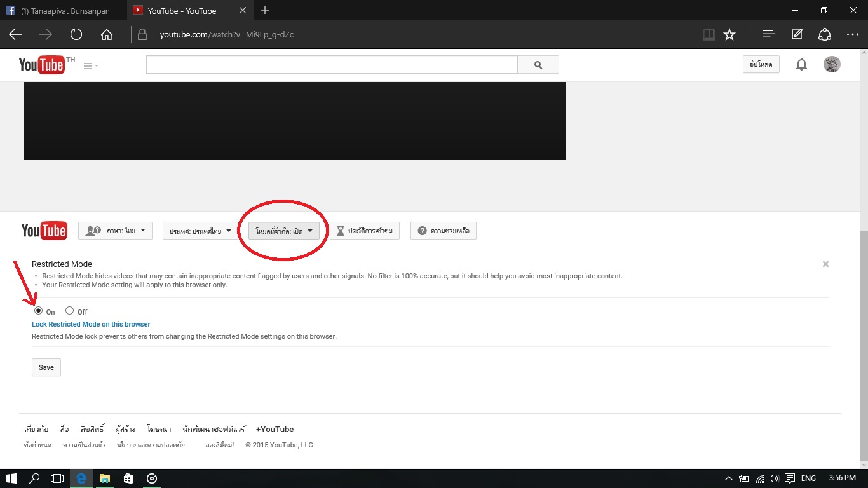868x488 pixels.
Task: Open the Store taskbar icon
Action: pos(128,478)
